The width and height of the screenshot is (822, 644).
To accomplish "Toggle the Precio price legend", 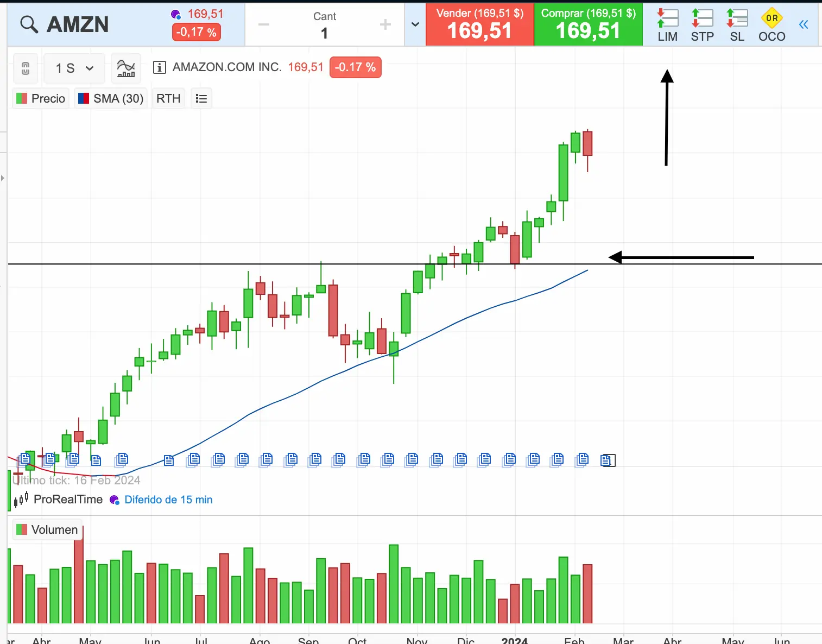I will tap(41, 98).
